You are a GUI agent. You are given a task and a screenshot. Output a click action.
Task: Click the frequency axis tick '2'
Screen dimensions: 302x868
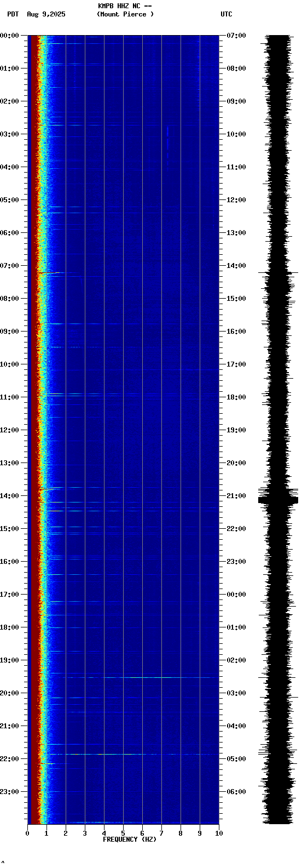(x=66, y=833)
